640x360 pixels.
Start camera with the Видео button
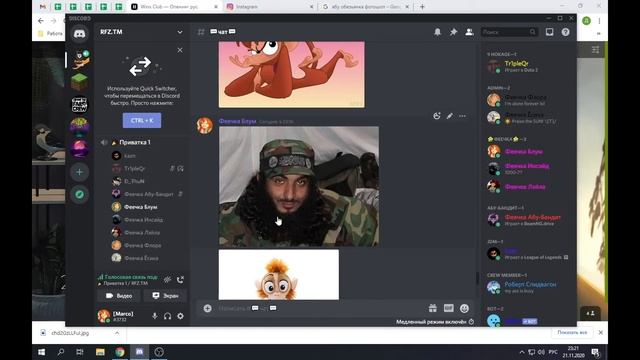click(119, 296)
